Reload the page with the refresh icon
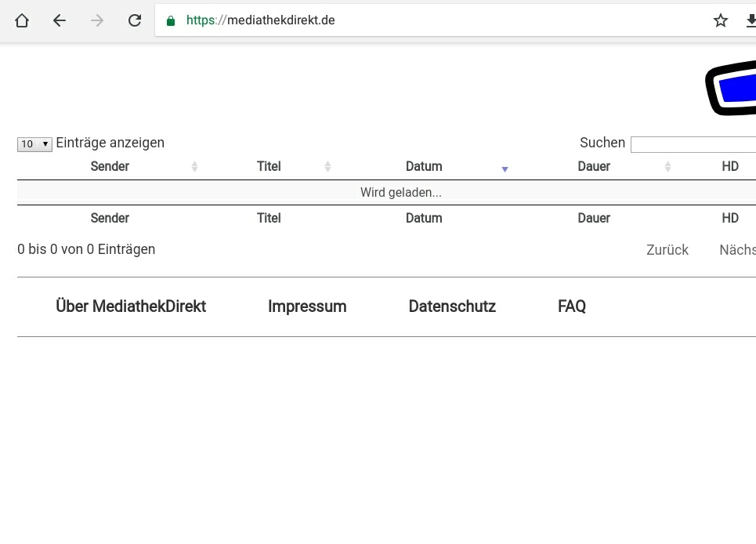The width and height of the screenshot is (756, 544). (x=135, y=20)
